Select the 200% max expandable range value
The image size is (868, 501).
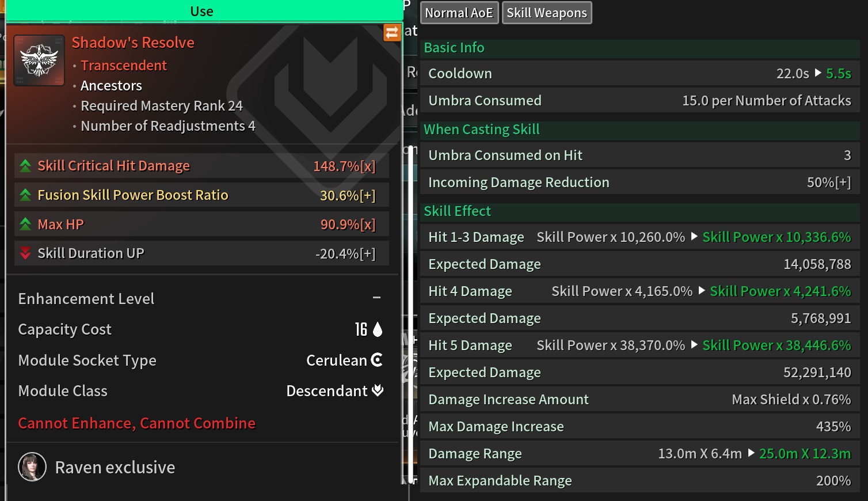pos(833,481)
